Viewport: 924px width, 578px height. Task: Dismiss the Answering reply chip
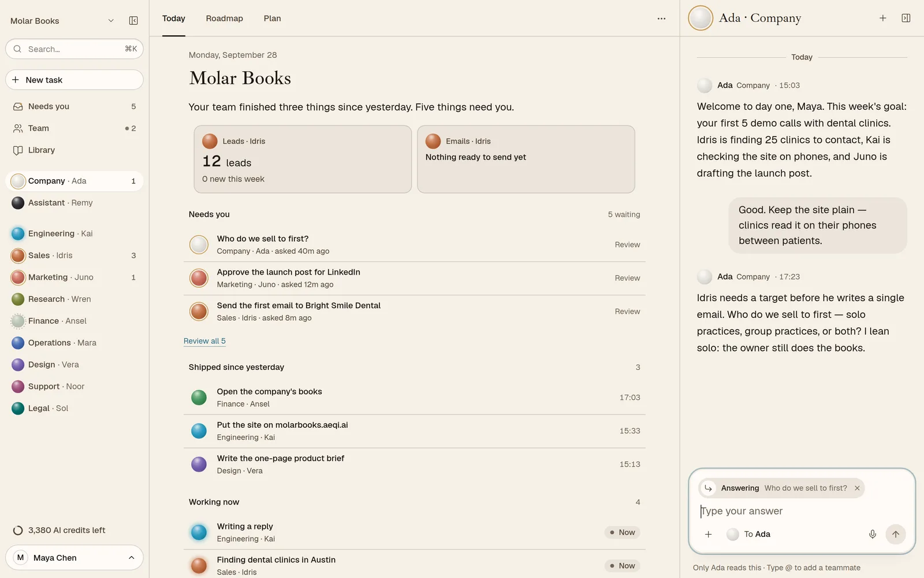[857, 488]
